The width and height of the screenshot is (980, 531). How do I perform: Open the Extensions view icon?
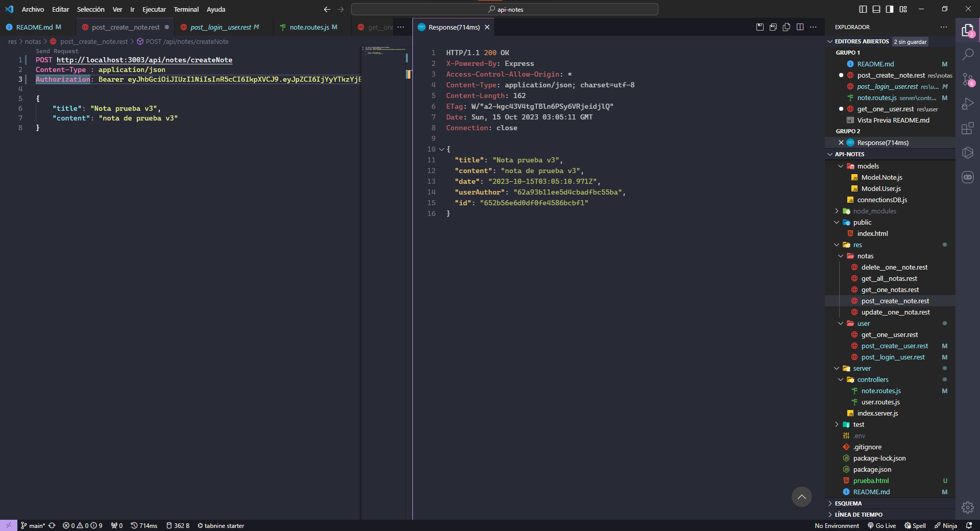(967, 128)
